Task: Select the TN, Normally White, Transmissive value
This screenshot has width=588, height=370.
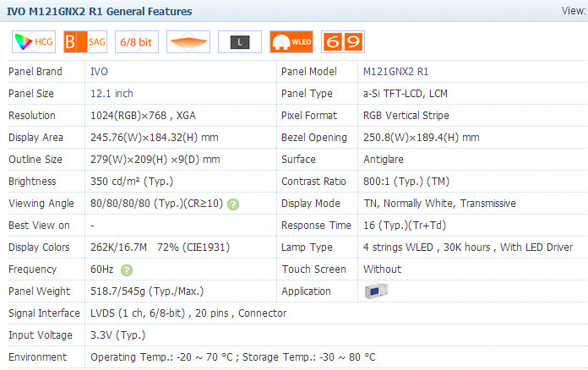Action: click(439, 204)
